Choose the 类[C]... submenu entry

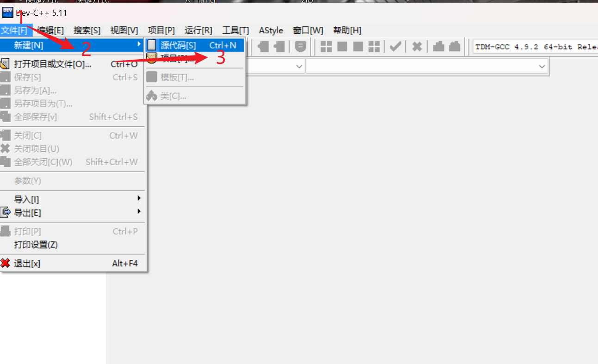[195, 96]
